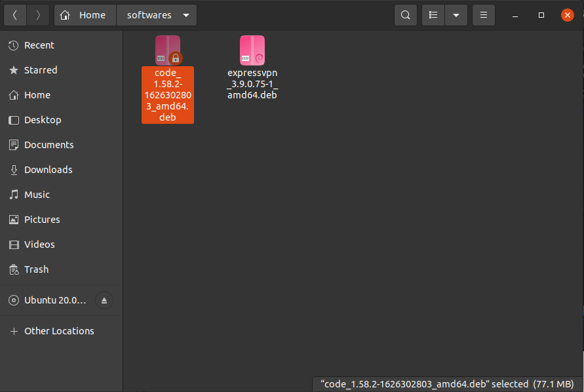Open Starred in the sidebar
Image resolution: width=584 pixels, height=392 pixels.
[x=62, y=70]
